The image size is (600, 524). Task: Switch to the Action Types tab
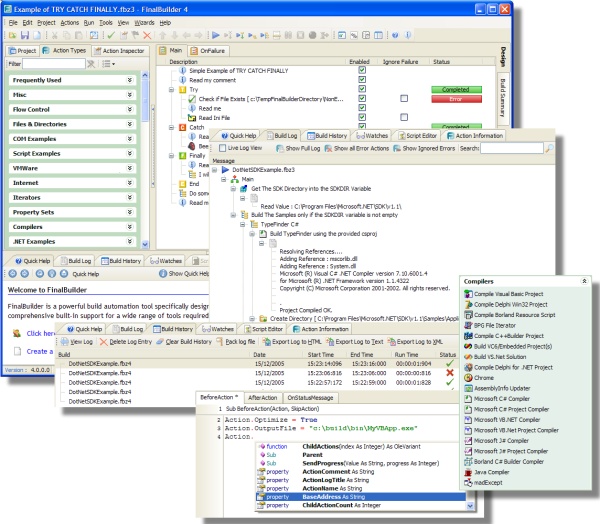[64, 51]
